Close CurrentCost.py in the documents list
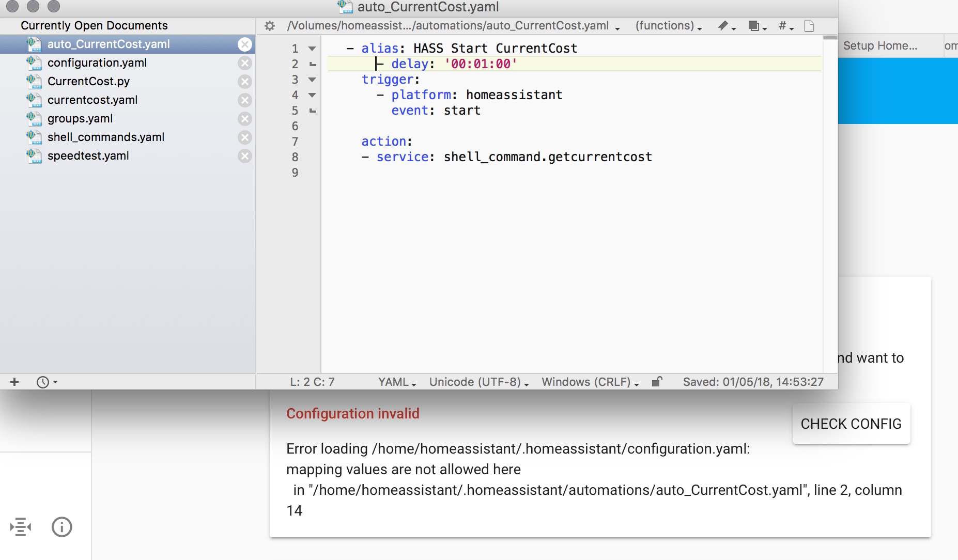This screenshot has height=560, width=958. tap(245, 82)
